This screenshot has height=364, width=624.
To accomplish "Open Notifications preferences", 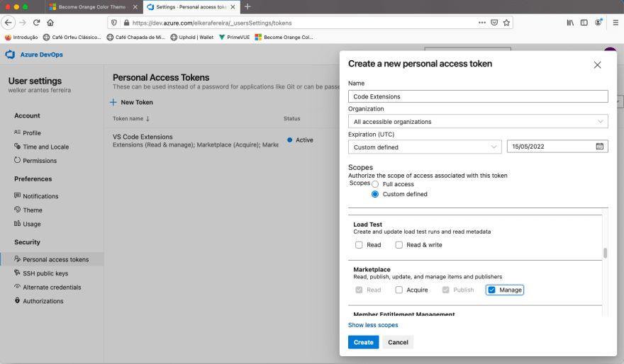I will point(40,196).
